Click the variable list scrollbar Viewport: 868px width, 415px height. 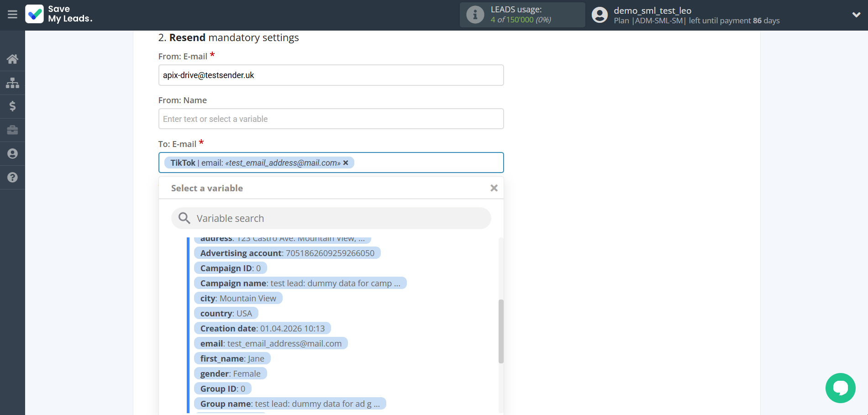(501, 329)
